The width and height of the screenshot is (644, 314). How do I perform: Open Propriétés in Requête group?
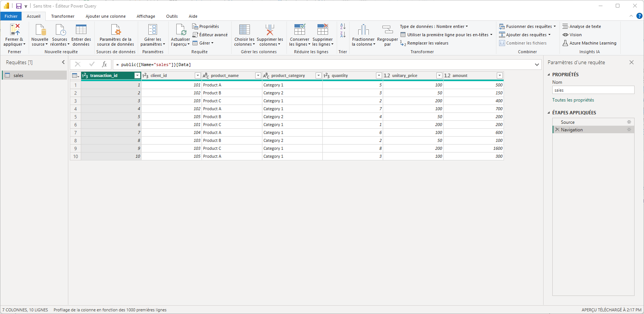[x=206, y=26]
